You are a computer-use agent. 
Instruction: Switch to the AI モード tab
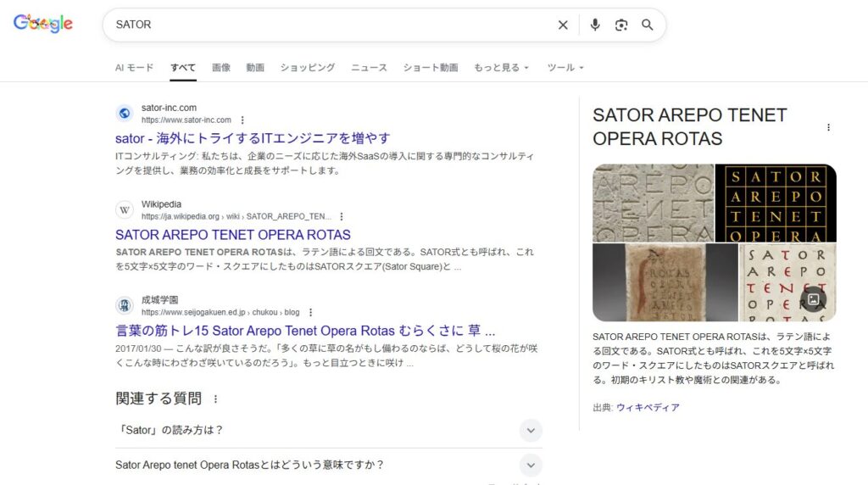pos(135,68)
